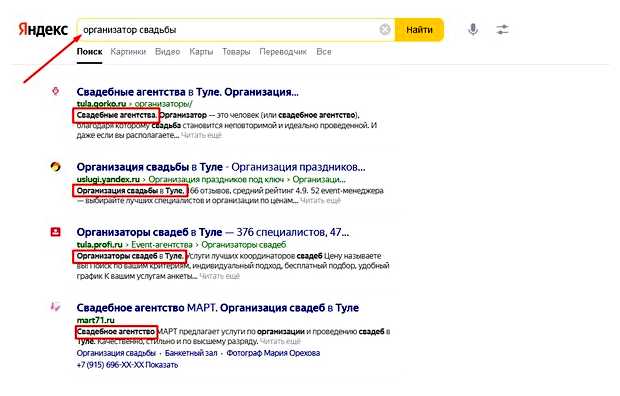This screenshot has width=620, height=396.
Task: Reveal phone number '+7 (915) 696-XX-XX Показать'
Action: point(127,365)
